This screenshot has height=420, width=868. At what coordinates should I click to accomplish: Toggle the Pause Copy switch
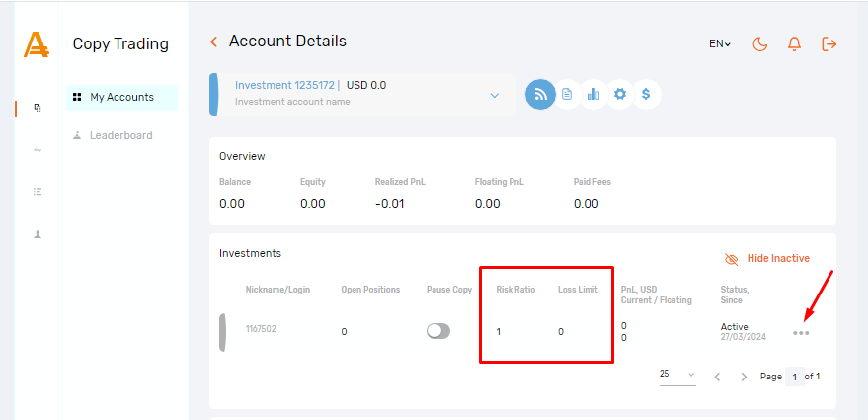point(438,331)
